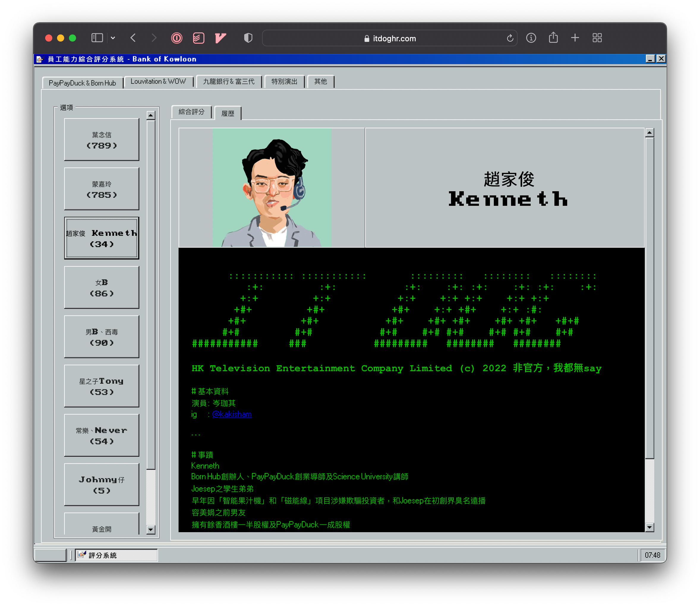The width and height of the screenshot is (700, 607).
Task: Show the tab overview grid icon
Action: tap(597, 38)
